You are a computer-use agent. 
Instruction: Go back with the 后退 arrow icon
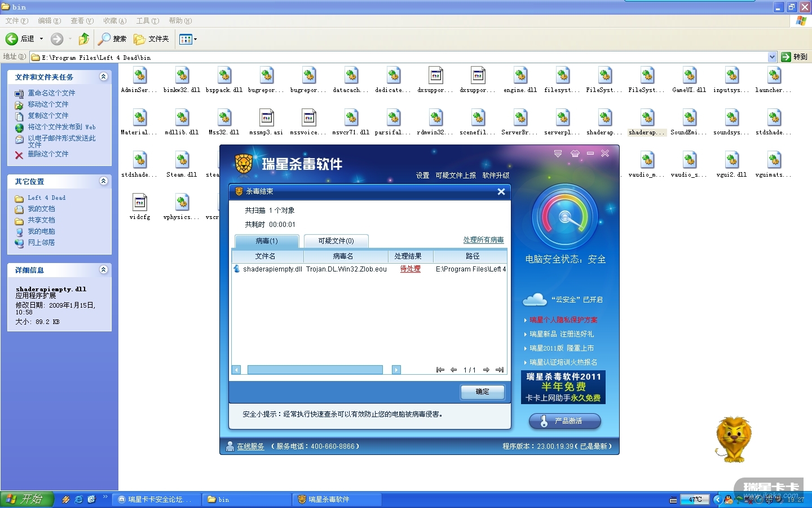(12, 39)
